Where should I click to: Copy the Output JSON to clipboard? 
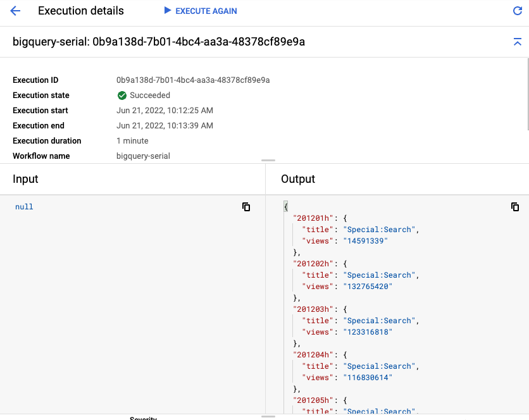point(515,207)
